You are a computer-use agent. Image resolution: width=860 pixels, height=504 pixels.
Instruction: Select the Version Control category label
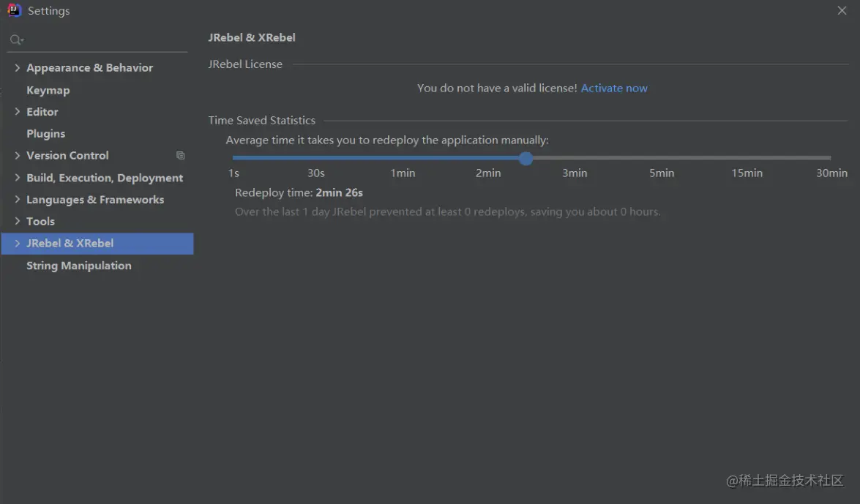(x=67, y=155)
